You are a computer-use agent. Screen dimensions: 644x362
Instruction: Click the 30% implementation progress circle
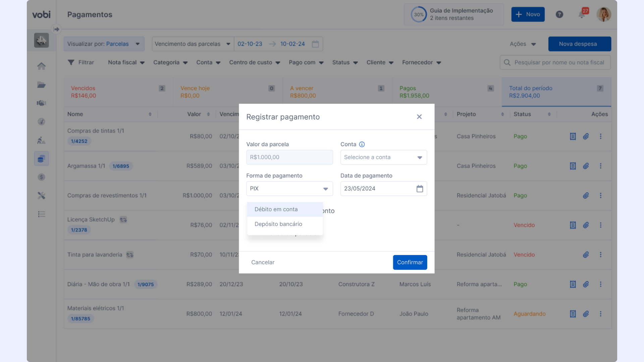tap(418, 14)
